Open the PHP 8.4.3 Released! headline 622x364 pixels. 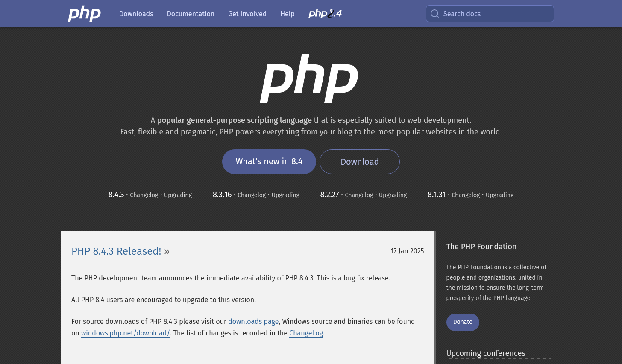click(116, 251)
